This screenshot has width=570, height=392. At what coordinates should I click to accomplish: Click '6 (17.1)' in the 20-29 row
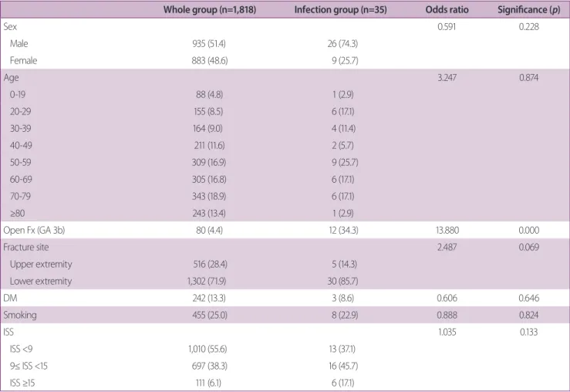[342, 111]
